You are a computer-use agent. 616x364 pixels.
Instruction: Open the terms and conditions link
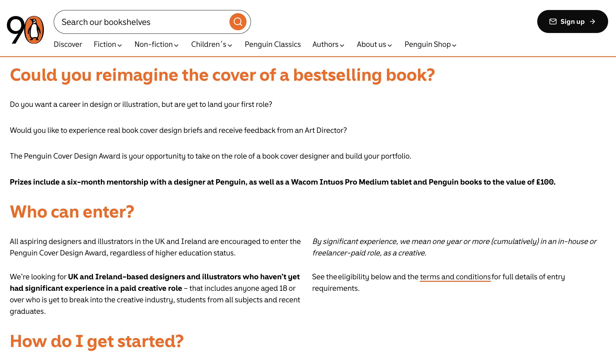455,277
